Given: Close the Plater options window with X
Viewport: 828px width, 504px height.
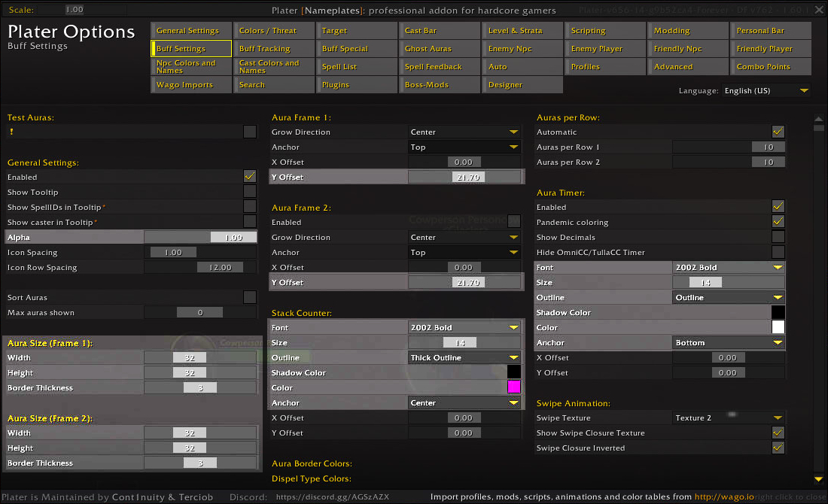Looking at the screenshot, I should click(x=819, y=10).
